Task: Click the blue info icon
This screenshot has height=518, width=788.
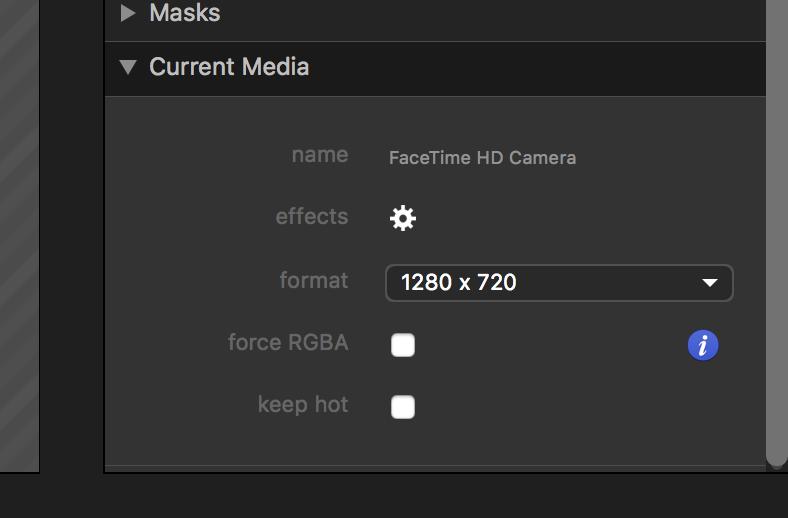Action: click(x=703, y=345)
